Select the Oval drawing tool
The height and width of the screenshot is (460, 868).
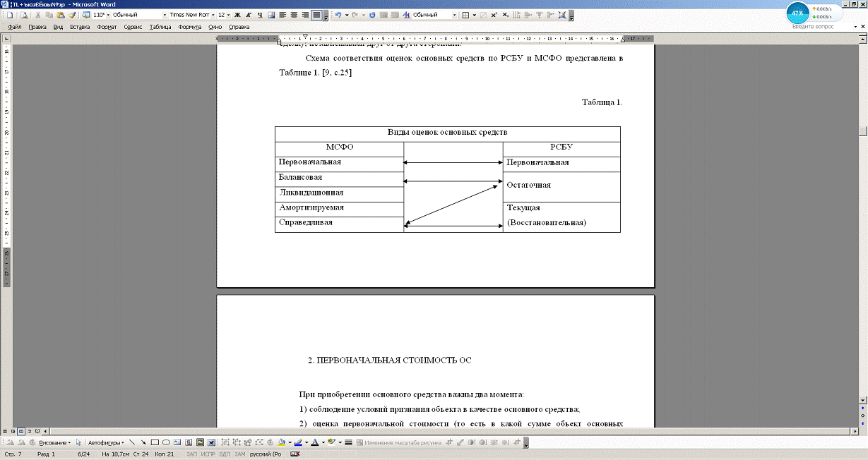(166, 443)
